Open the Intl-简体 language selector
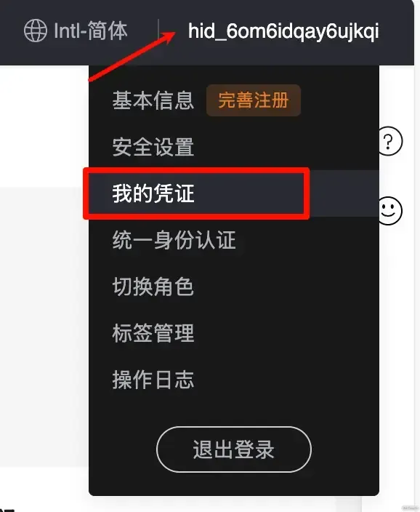 pyautogui.click(x=76, y=31)
